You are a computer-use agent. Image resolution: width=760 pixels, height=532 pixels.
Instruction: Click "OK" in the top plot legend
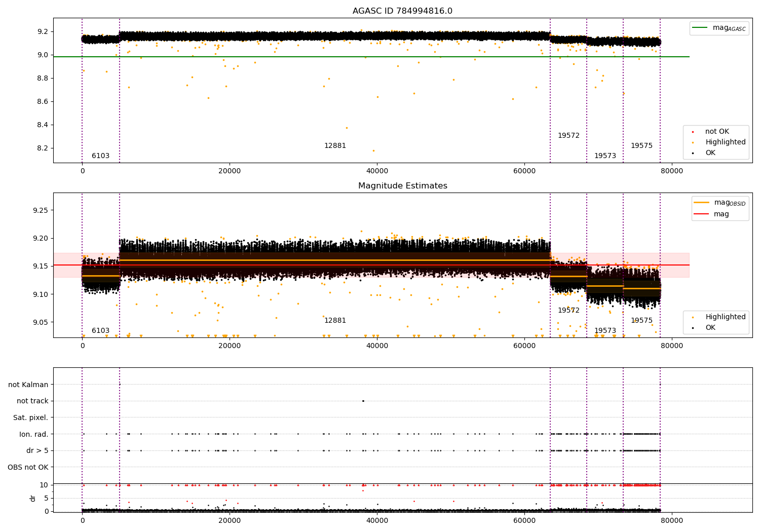(x=710, y=153)
